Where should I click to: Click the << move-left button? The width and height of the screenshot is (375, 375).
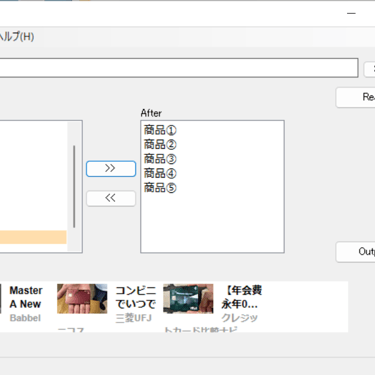111,198
